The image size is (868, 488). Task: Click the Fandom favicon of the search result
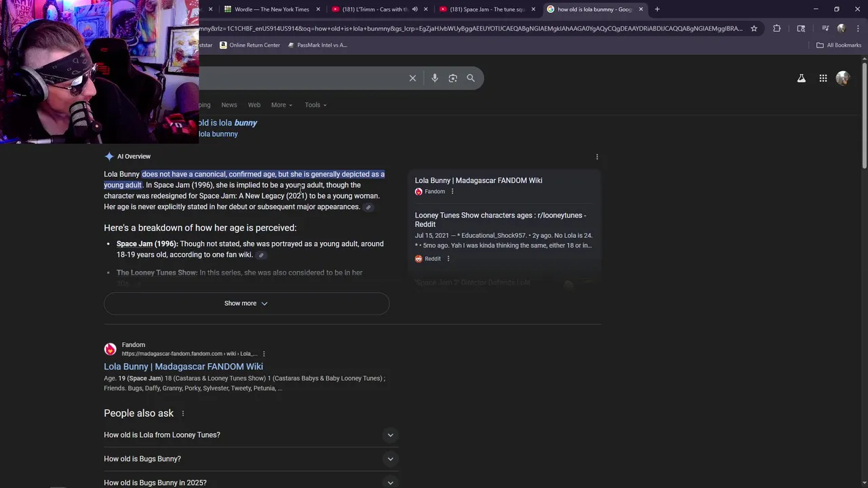(x=110, y=349)
